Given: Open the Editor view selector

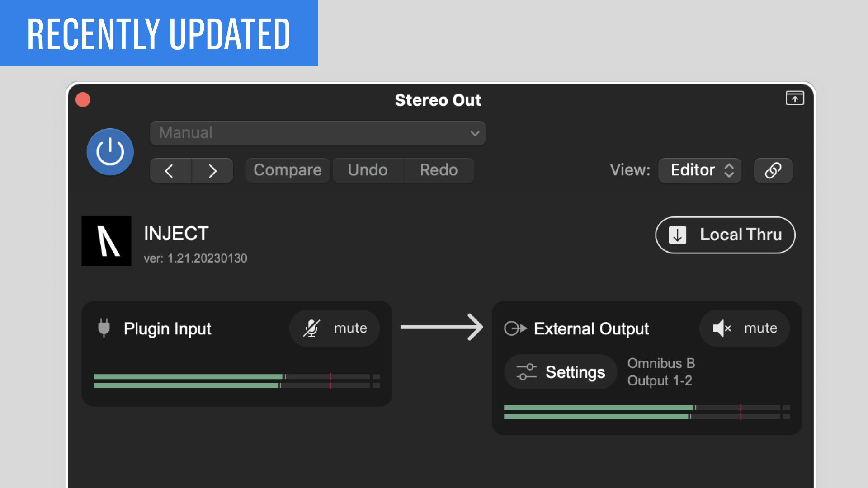Looking at the screenshot, I should point(700,170).
